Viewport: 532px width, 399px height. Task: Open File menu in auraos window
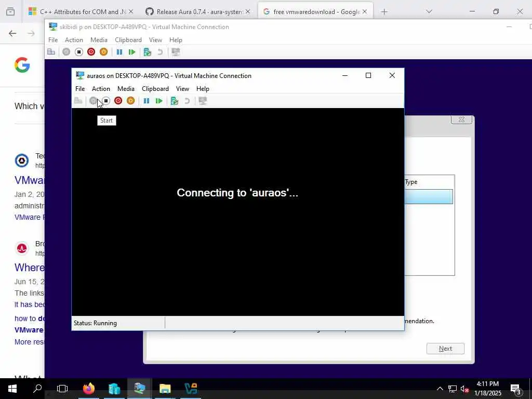click(80, 88)
